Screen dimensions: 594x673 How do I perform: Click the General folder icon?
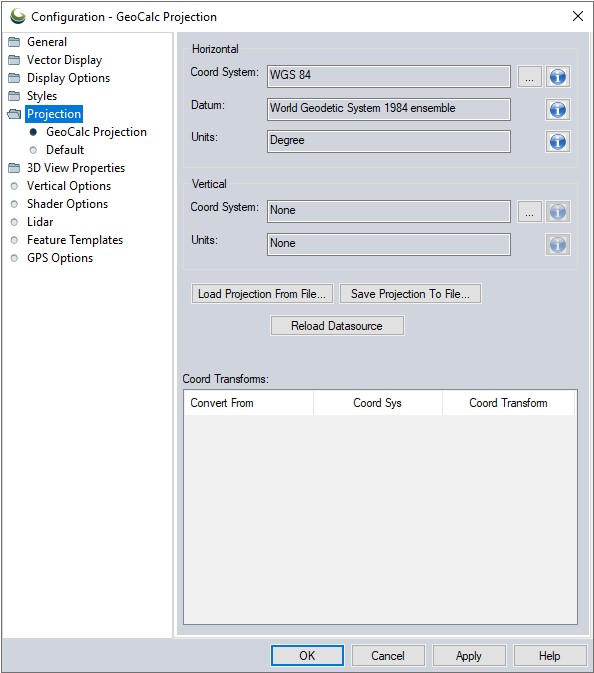[x=14, y=42]
